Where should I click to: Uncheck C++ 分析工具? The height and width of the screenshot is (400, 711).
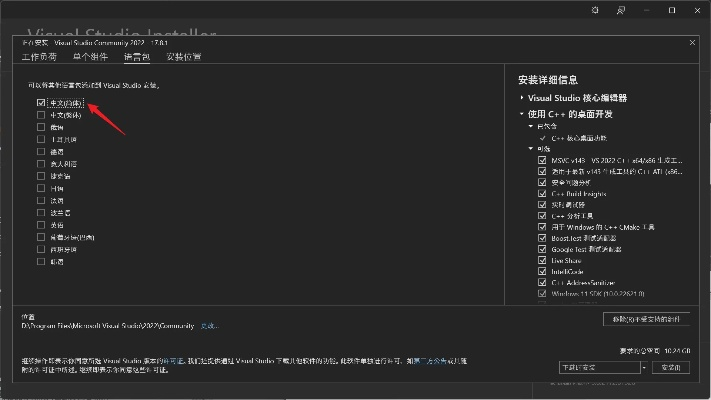(542, 216)
